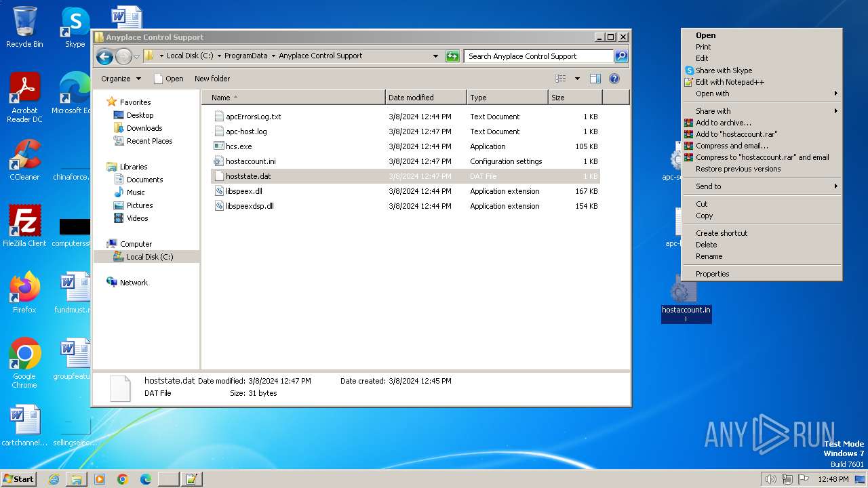Open FileZilla Client desktop shortcut
This screenshot has height=488, width=868.
point(24,226)
